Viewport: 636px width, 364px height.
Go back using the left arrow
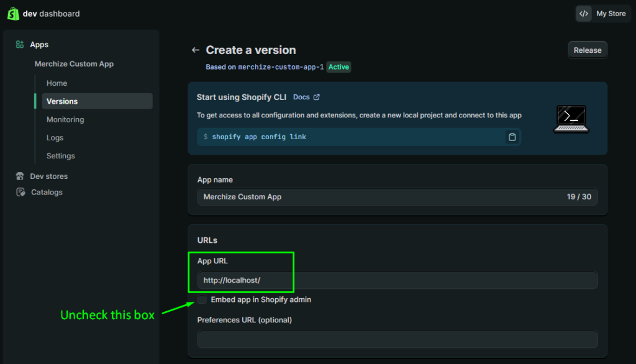[x=196, y=50]
